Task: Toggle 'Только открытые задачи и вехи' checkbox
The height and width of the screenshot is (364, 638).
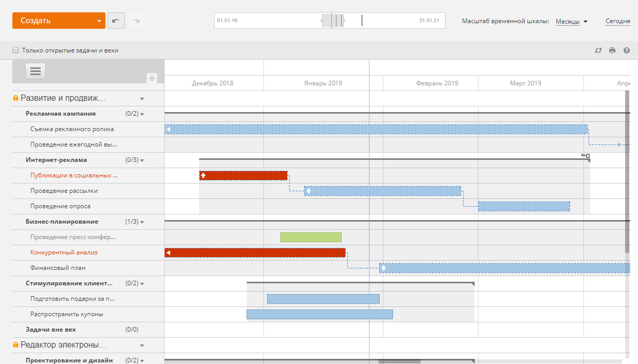Action: coord(15,50)
